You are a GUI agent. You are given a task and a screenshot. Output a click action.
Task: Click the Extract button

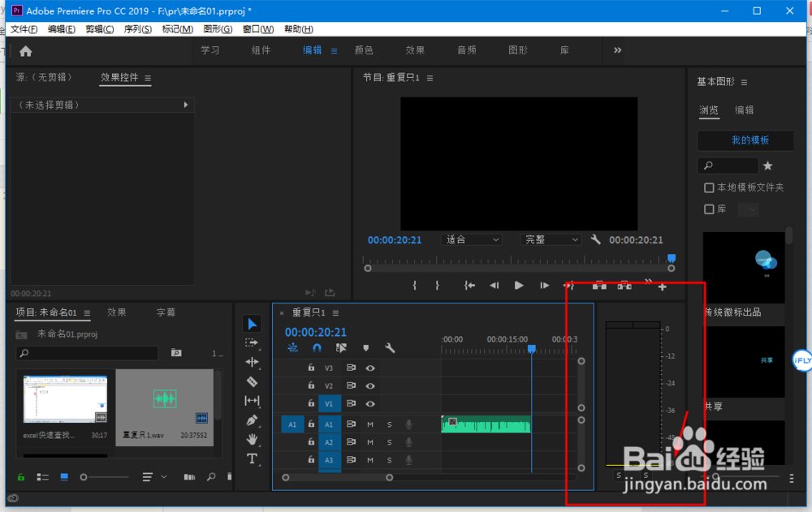click(624, 286)
